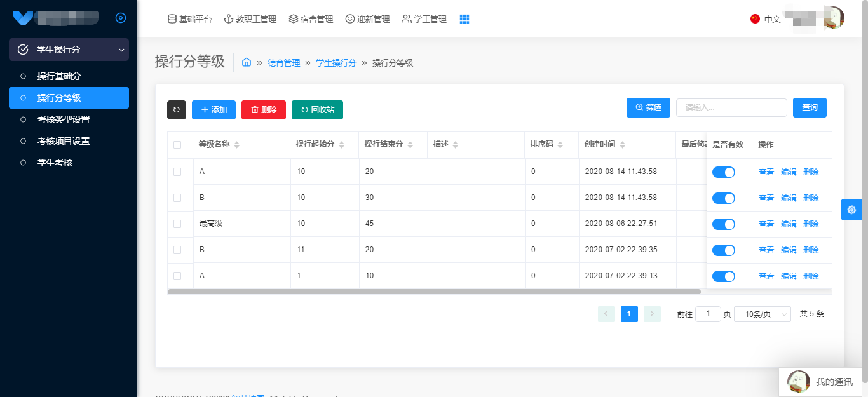The height and width of the screenshot is (397, 868).
Task: Toggle 是否有效 for row created 11:43:58 score 20
Action: [724, 172]
